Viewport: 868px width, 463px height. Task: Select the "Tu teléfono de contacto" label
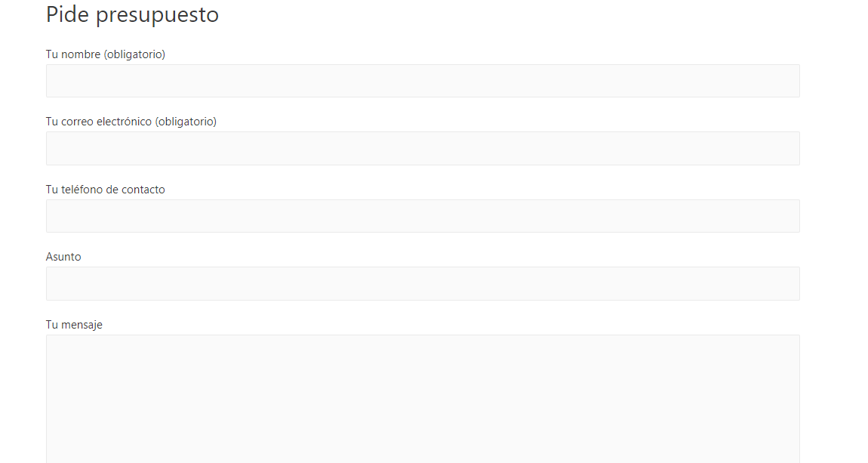coord(105,190)
